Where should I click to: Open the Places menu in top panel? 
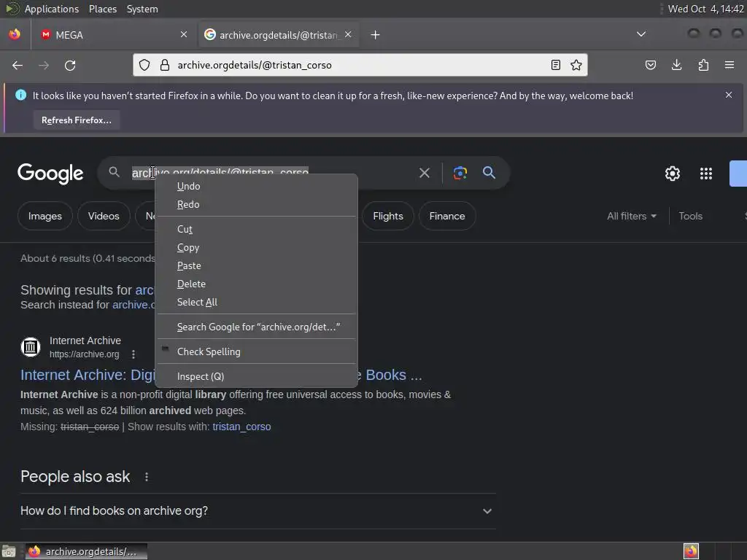103,9
